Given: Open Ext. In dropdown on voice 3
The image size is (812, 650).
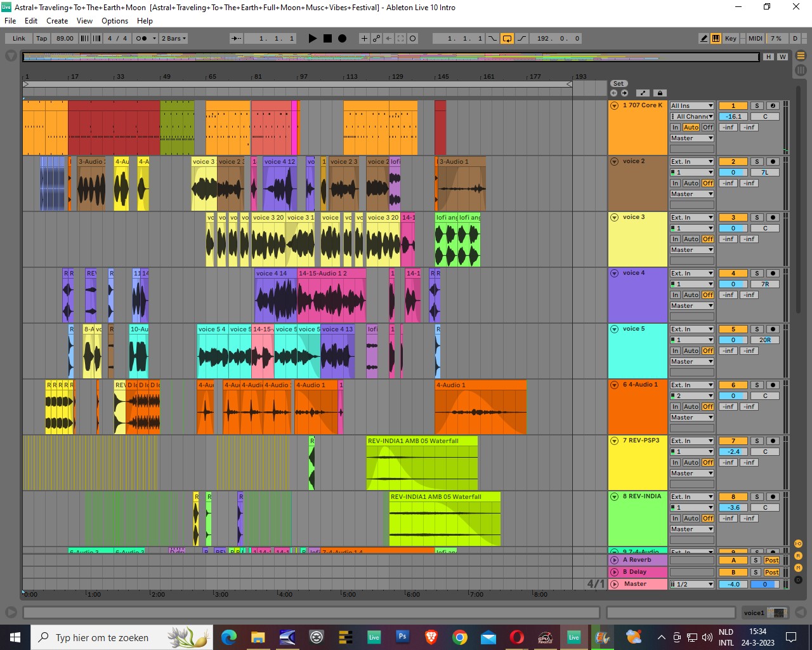Looking at the screenshot, I should pos(692,218).
